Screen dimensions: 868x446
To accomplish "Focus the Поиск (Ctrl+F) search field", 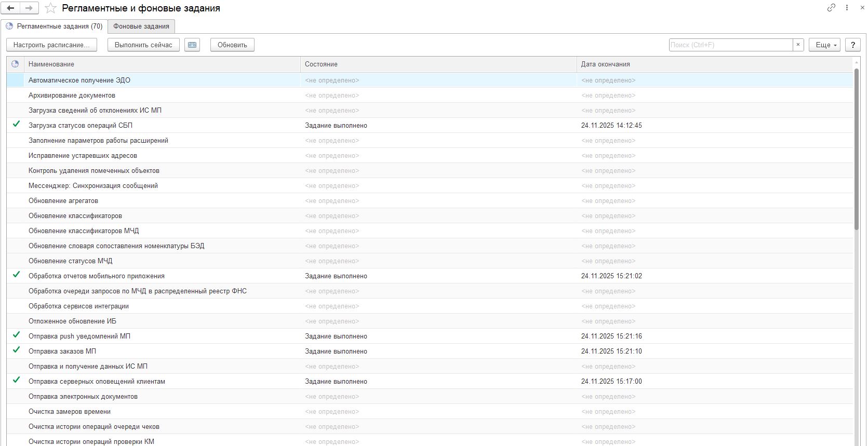I will 730,45.
